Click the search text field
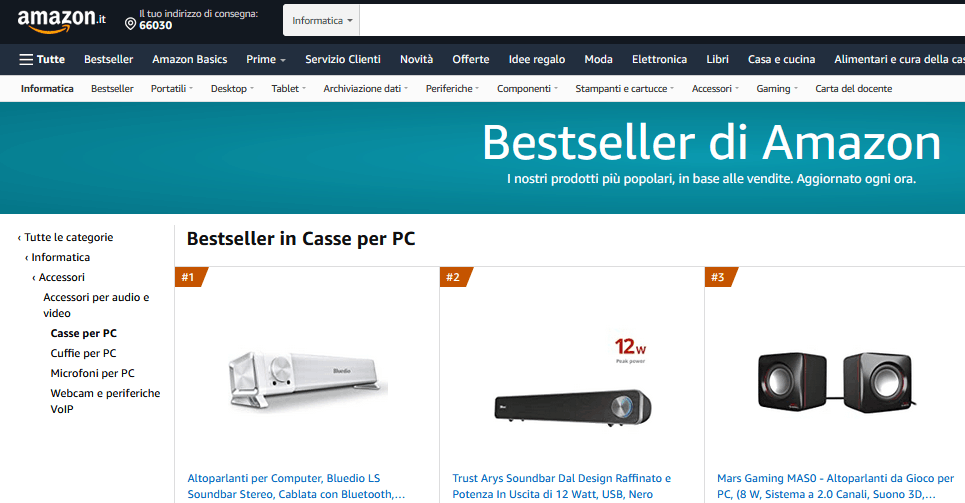The height and width of the screenshot is (503, 965). click(x=662, y=20)
